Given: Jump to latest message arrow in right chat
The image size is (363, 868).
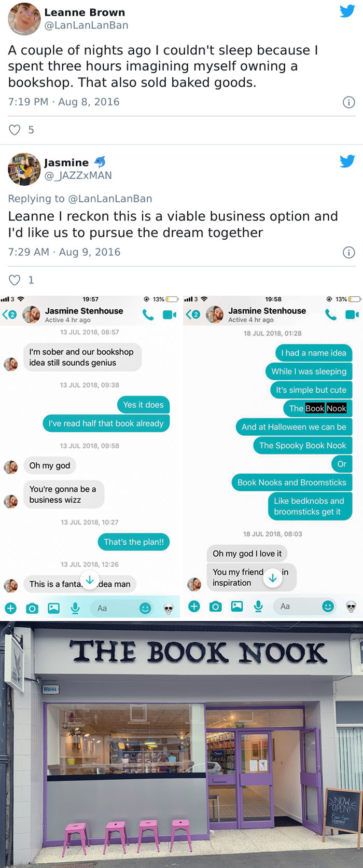Looking at the screenshot, I should [x=273, y=578].
